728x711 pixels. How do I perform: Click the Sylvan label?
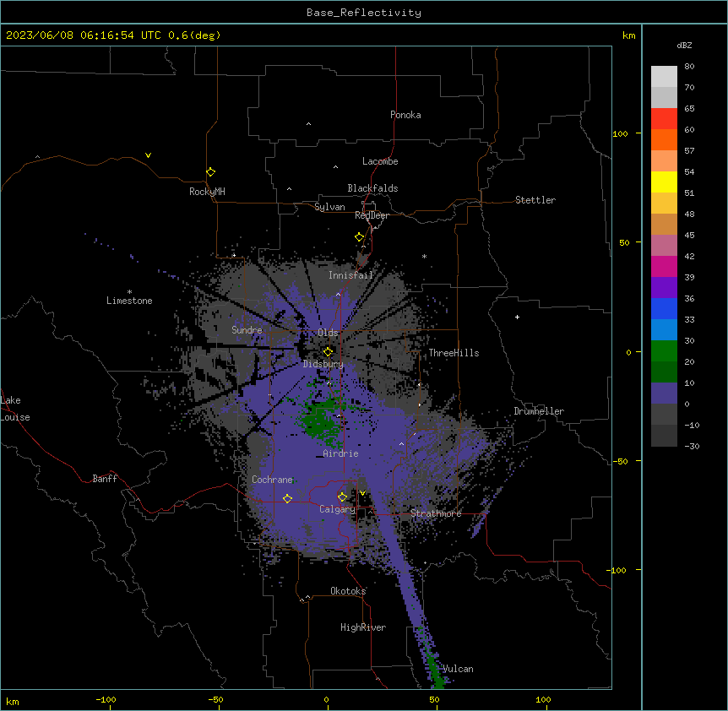[329, 207]
